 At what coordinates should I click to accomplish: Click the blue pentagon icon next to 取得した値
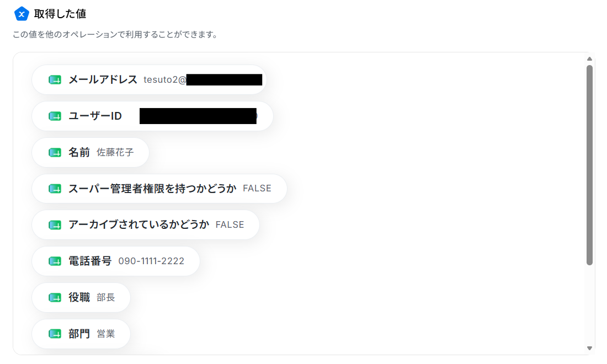(x=22, y=14)
